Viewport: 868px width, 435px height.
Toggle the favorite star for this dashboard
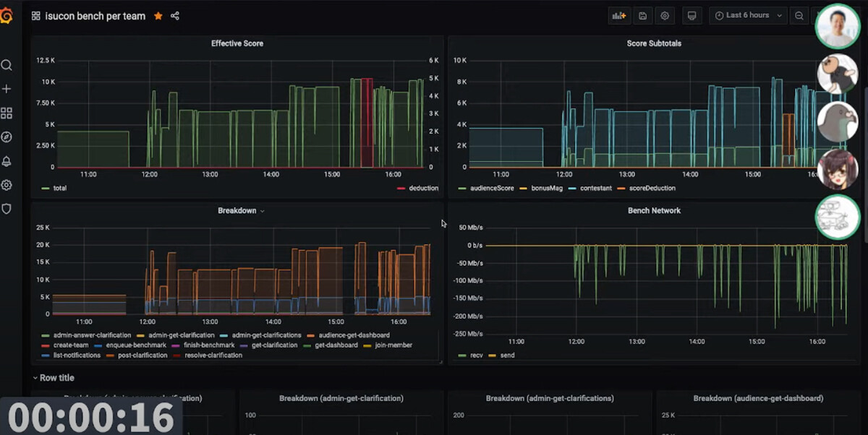[158, 16]
